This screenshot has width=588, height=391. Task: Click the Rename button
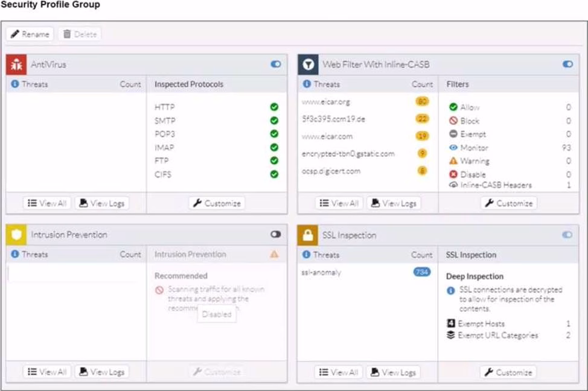tap(30, 34)
